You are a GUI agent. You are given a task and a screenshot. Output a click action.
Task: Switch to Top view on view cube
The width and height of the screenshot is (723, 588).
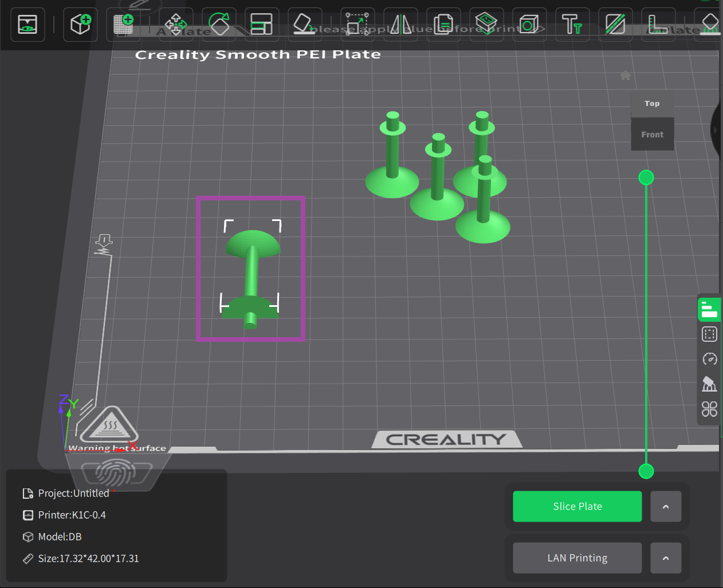coord(652,104)
